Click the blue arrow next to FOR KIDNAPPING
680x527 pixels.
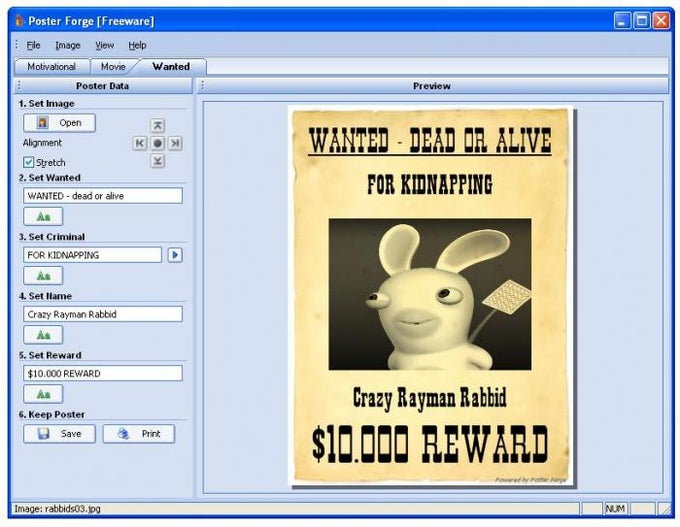(175, 255)
